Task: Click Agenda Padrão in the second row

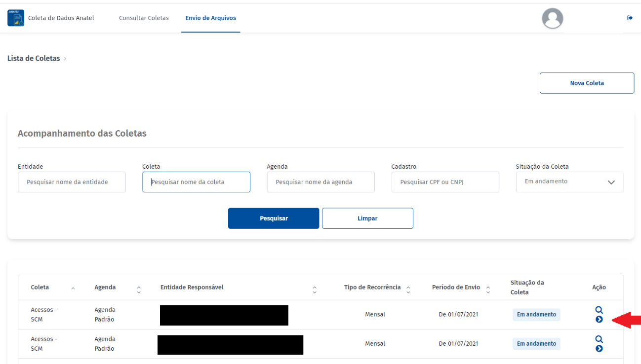Action: pyautogui.click(x=105, y=344)
